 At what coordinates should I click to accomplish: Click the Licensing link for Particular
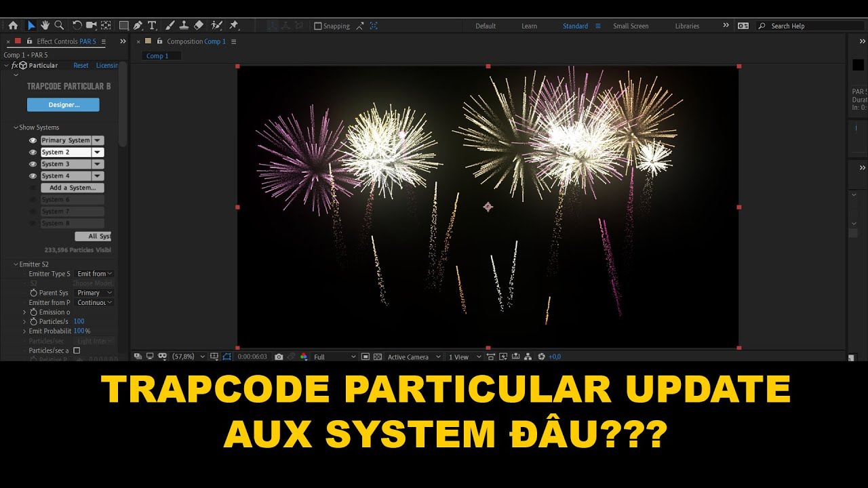[107, 66]
